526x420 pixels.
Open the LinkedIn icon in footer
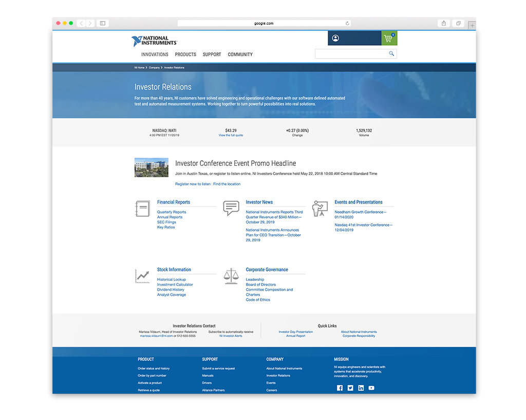[x=361, y=388]
